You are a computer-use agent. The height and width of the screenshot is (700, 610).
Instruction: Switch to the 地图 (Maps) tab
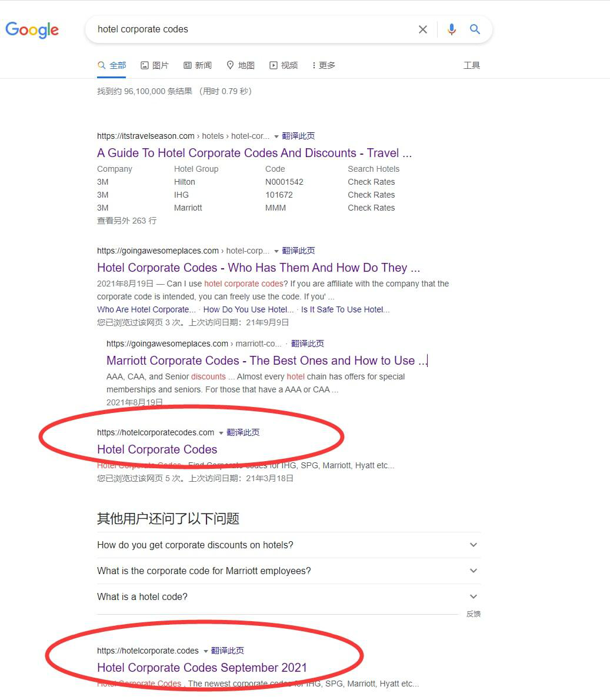click(240, 65)
